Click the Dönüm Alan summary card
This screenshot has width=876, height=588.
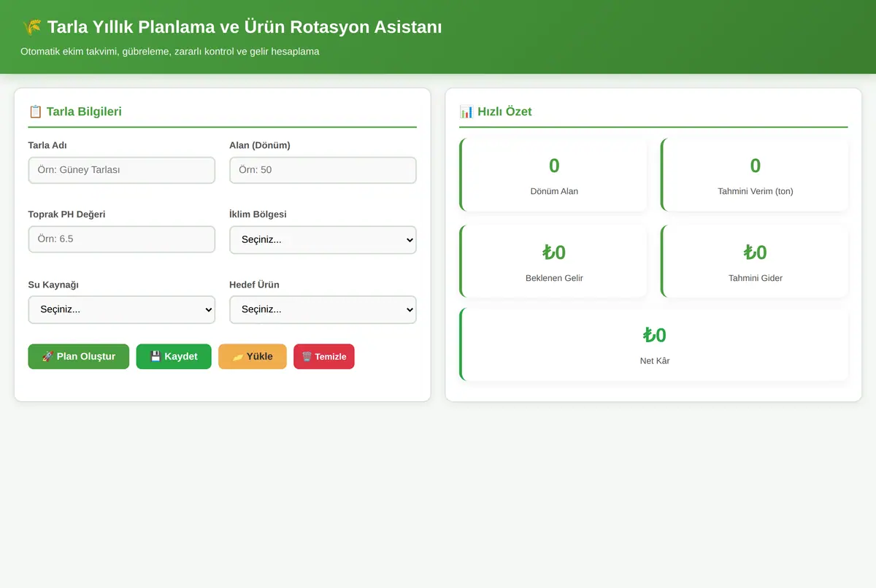coord(553,175)
